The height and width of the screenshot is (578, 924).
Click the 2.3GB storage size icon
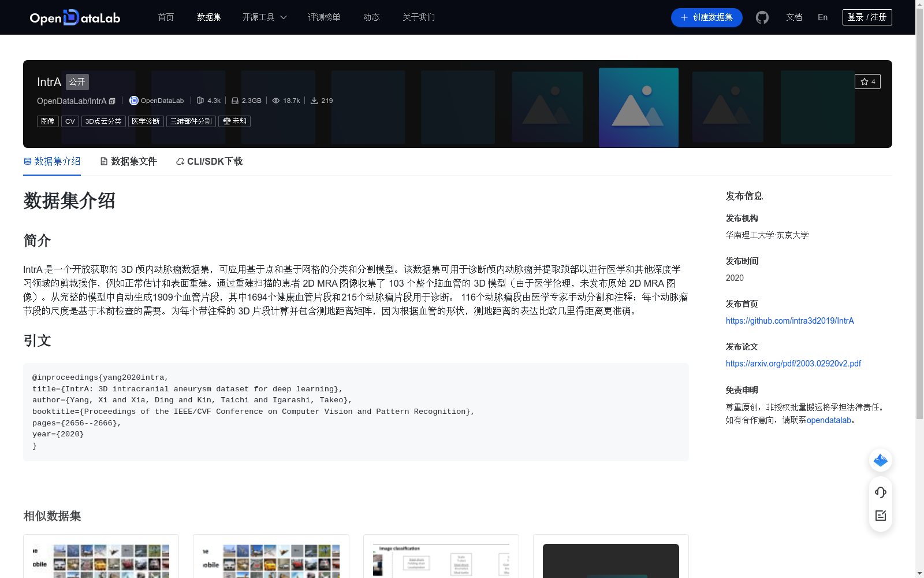[x=235, y=101]
